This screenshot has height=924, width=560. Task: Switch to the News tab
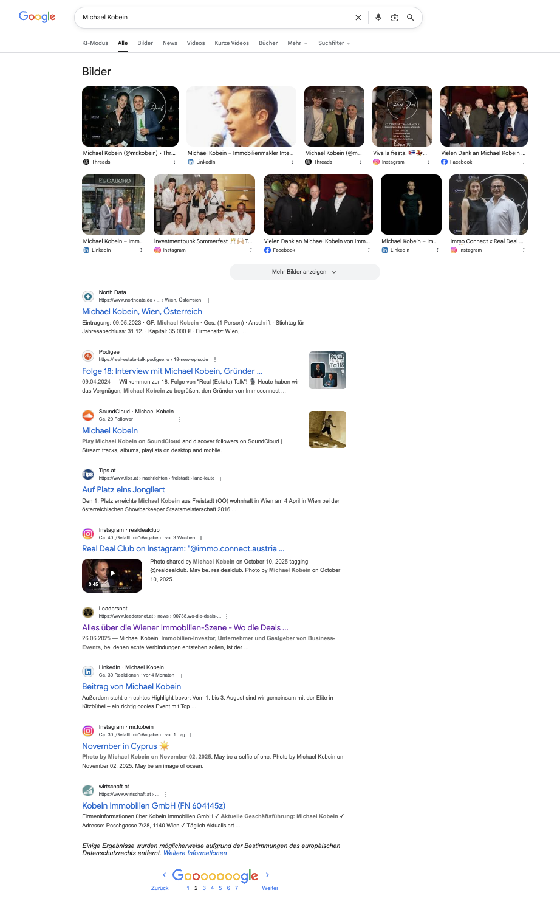tap(170, 43)
